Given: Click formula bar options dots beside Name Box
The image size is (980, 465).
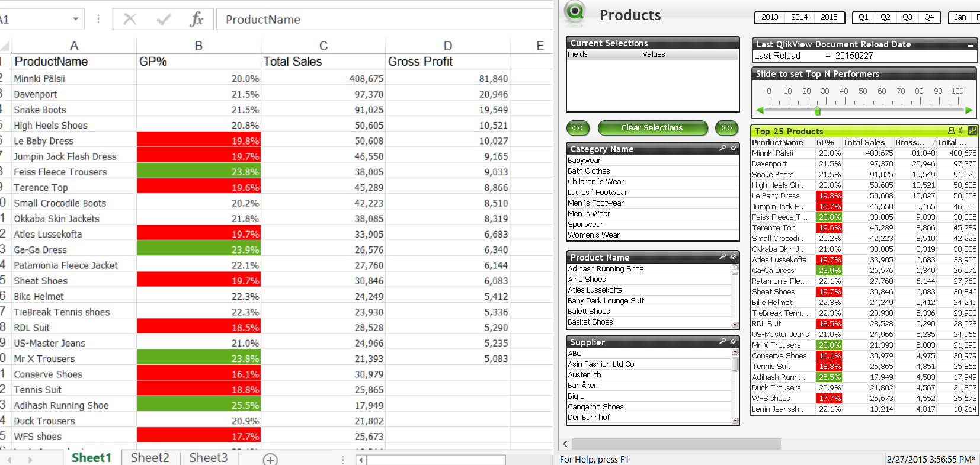Looking at the screenshot, I should tap(98, 20).
